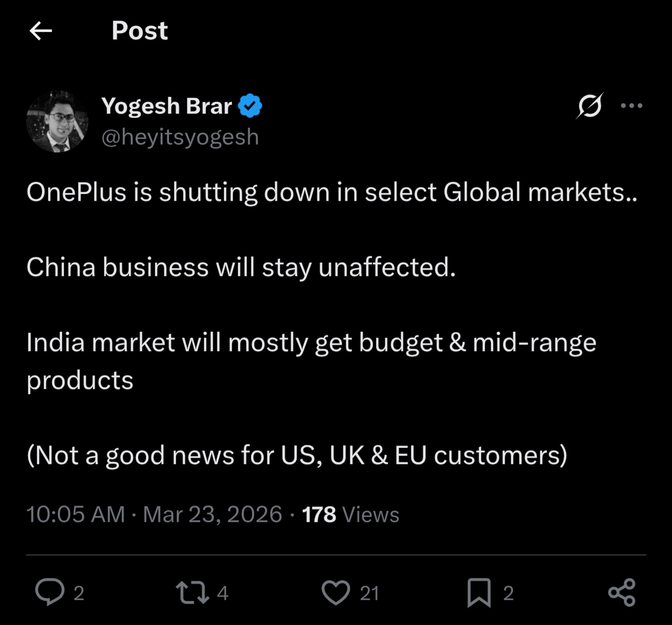672x625 pixels.
Task: Open the 178 Views analytics
Action: click(x=350, y=514)
